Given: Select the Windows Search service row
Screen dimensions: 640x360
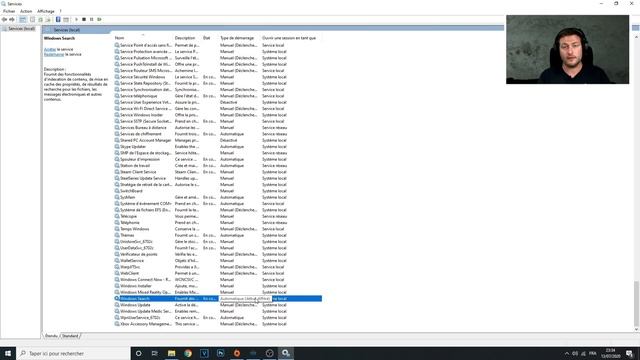Looking at the screenshot, I should 218,299.
